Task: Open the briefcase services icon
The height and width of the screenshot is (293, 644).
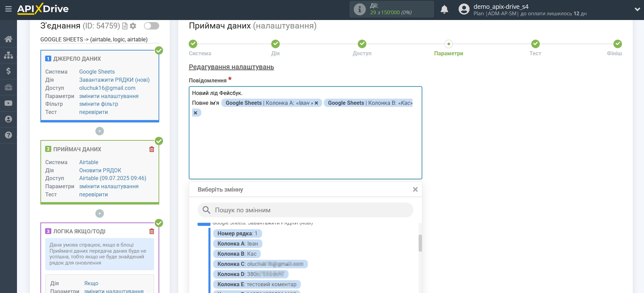Action: pos(8,87)
